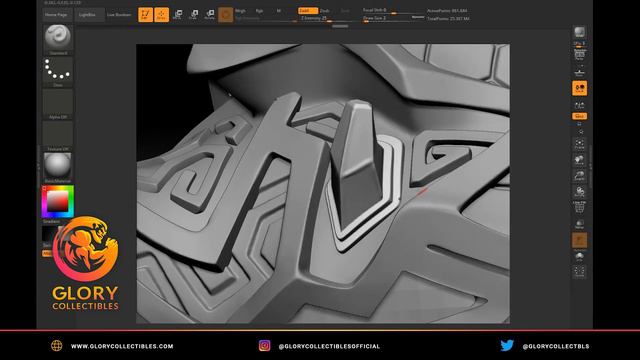This screenshot has height=360, width=640.
Task: Toggle the Ghost transparency icon
Action: (579, 240)
